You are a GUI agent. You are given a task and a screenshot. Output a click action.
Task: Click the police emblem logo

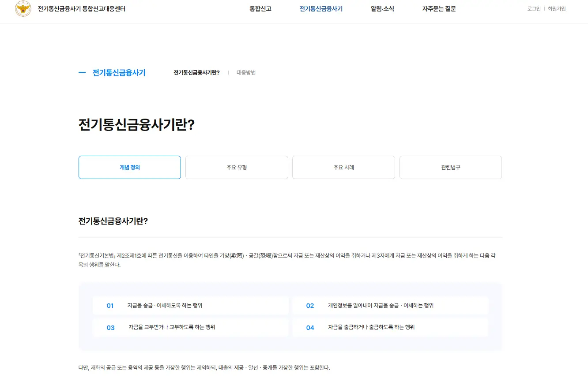pyautogui.click(x=23, y=8)
